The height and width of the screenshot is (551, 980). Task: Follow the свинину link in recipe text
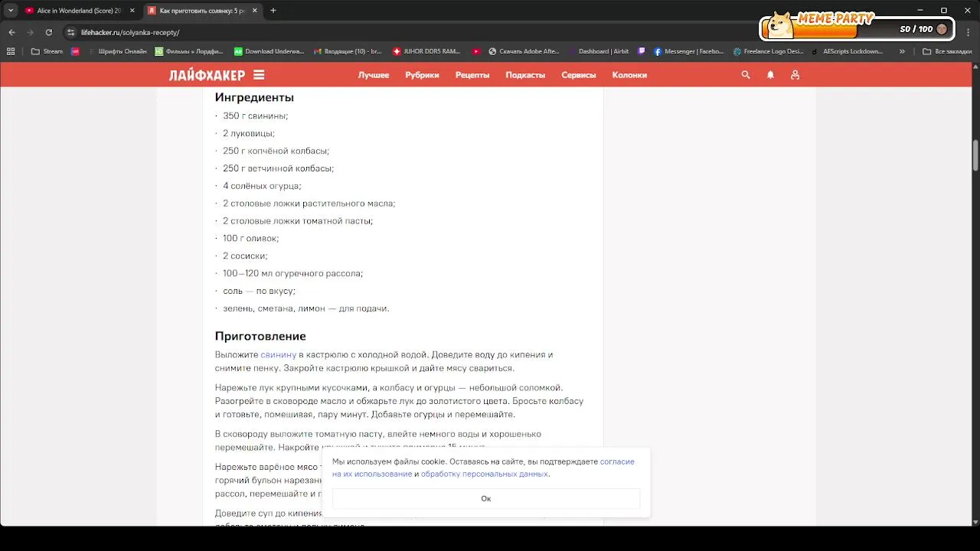pos(279,355)
